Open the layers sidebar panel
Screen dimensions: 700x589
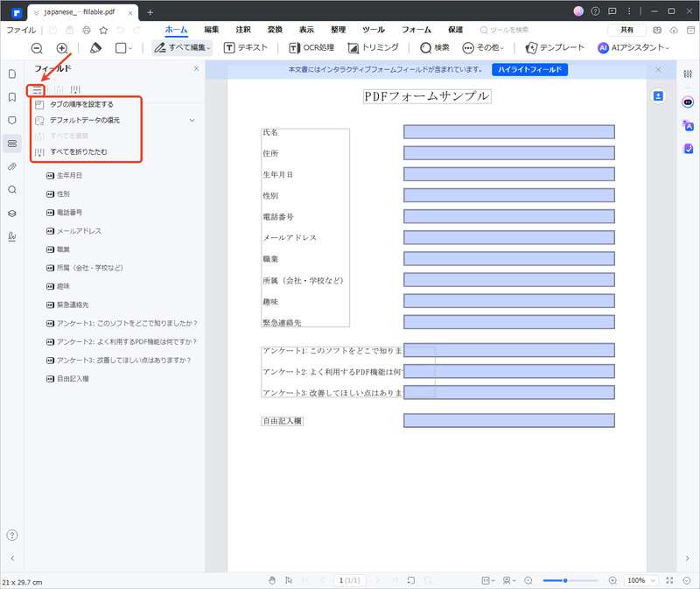pos(12,213)
